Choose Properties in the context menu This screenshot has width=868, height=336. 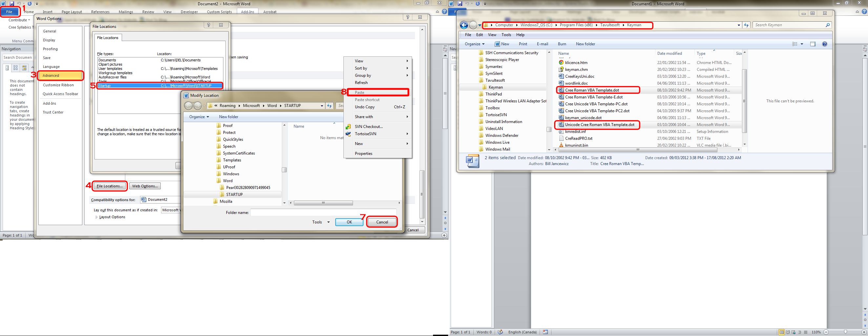(378, 153)
